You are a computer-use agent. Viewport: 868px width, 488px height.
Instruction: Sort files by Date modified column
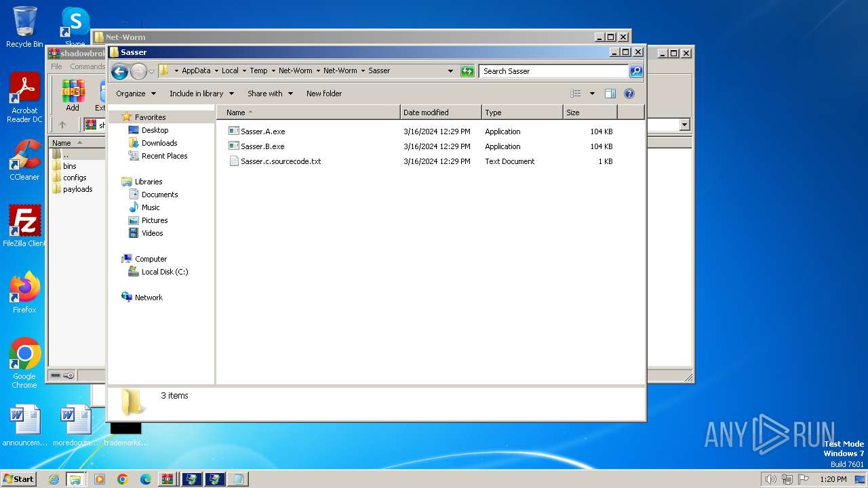pyautogui.click(x=441, y=113)
